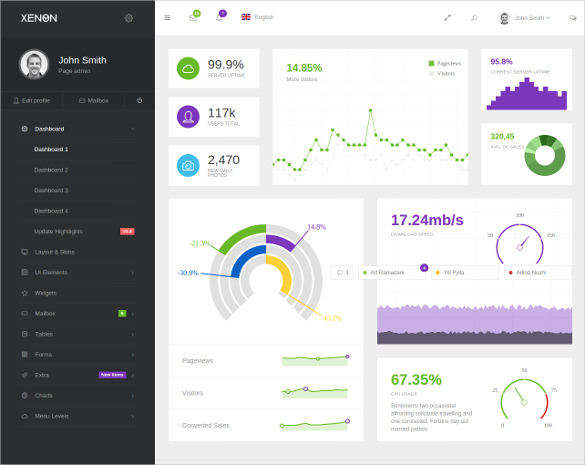Click the Extra icon in sidebar
The width and height of the screenshot is (585, 465).
(x=25, y=375)
